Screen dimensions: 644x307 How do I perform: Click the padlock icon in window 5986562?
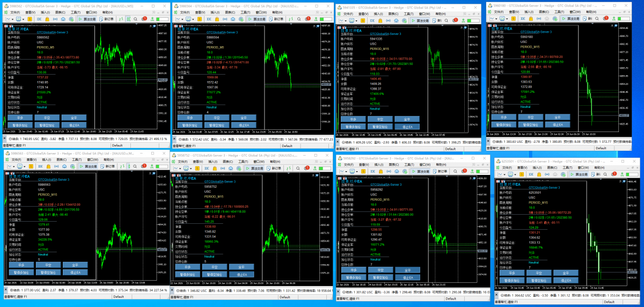(x=47, y=19)
